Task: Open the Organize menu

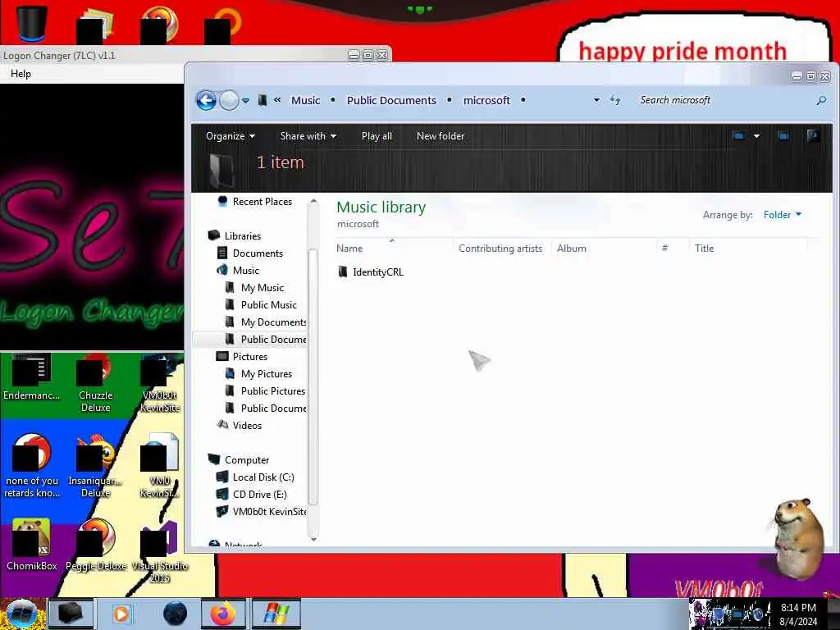Action: 231,136
